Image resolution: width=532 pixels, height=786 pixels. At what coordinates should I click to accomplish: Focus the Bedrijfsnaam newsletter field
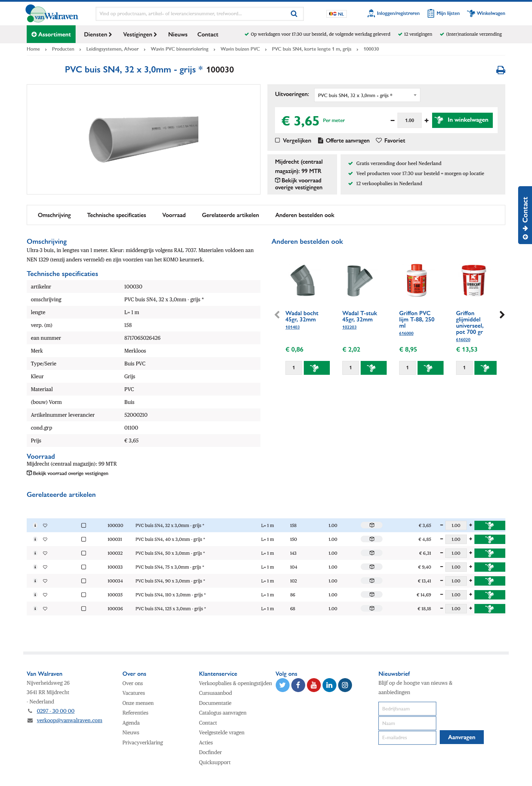tap(407, 709)
